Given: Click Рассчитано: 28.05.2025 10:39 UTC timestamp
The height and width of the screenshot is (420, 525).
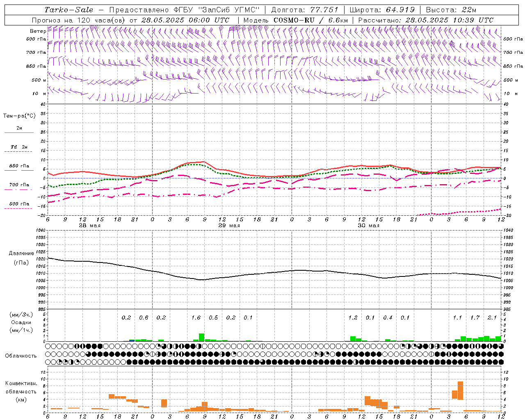Looking at the screenshot, I should tap(426, 20).
